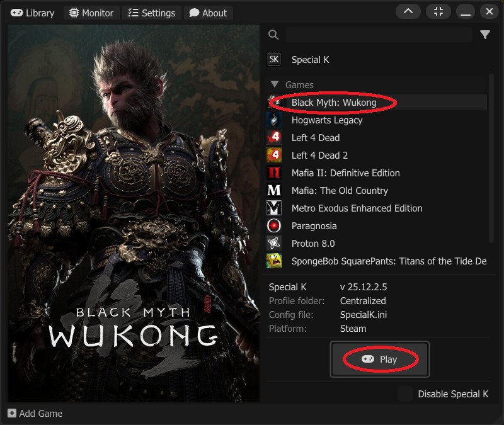The width and height of the screenshot is (504, 425).
Task: Click the collapse-up chevron button
Action: tap(408, 11)
